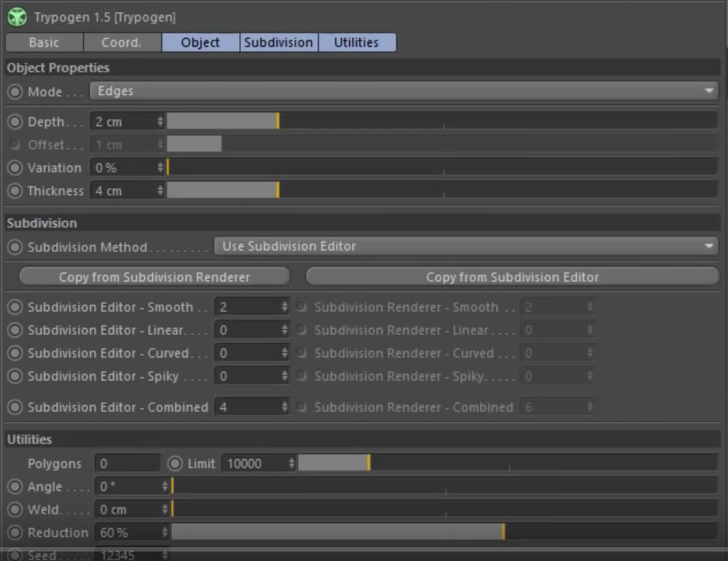Toggle the circle beside Subdivision Renderer - Smooth
Screen dimensions: 728x561
click(x=301, y=306)
